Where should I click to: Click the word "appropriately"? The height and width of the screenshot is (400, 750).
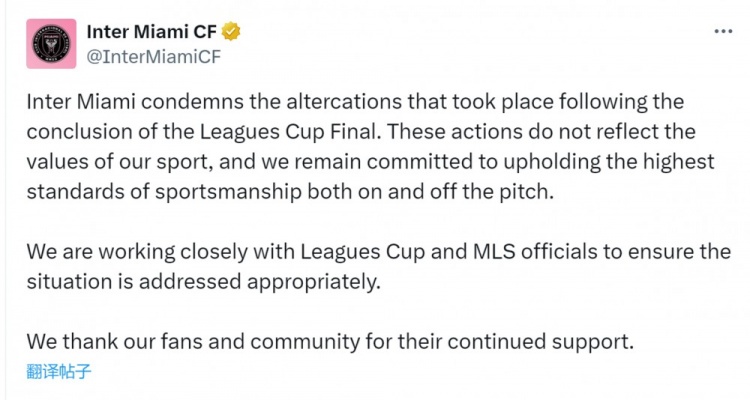pos(316,281)
